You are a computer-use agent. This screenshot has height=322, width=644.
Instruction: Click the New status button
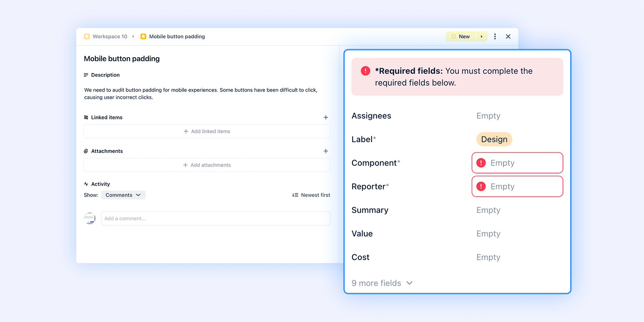click(x=461, y=36)
